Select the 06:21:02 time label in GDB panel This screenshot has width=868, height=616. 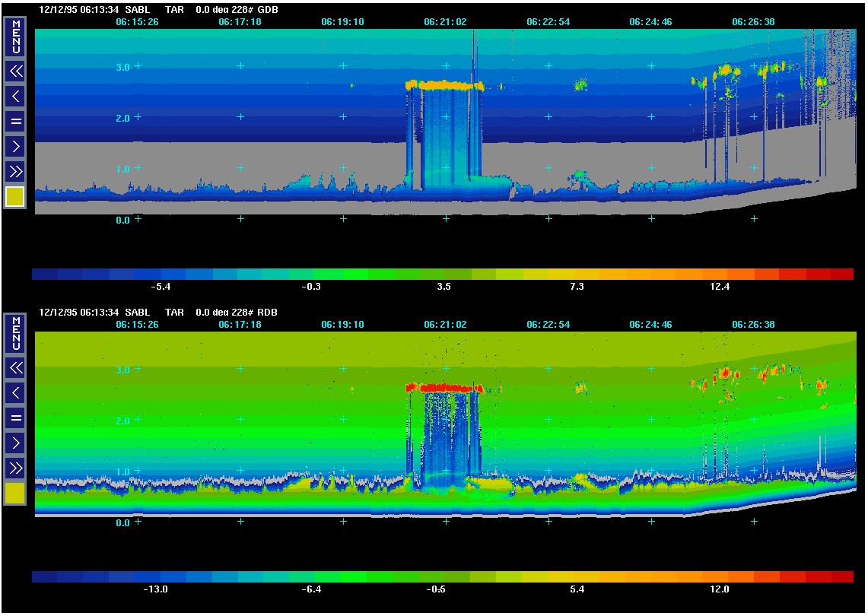[x=445, y=22]
